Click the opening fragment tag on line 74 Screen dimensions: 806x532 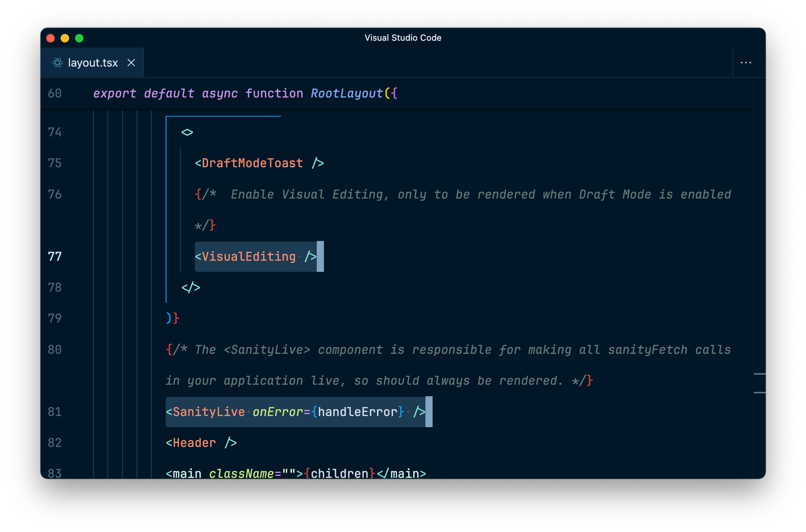pyautogui.click(x=187, y=132)
